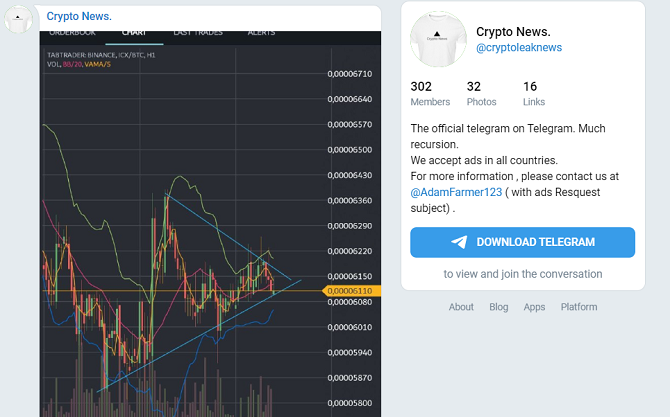Click the Orderbook tab in the chart image
Viewport: 670px width, 417px height.
click(x=72, y=33)
